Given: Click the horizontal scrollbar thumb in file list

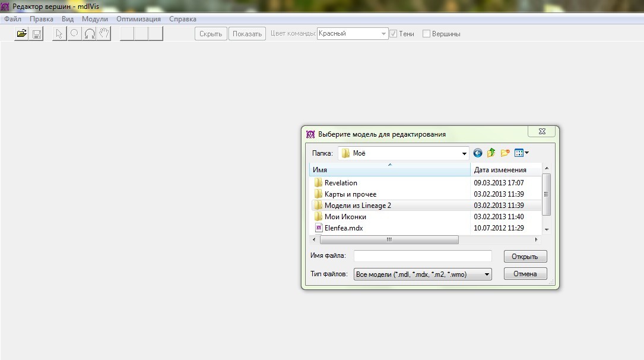Looking at the screenshot, I should point(389,239).
